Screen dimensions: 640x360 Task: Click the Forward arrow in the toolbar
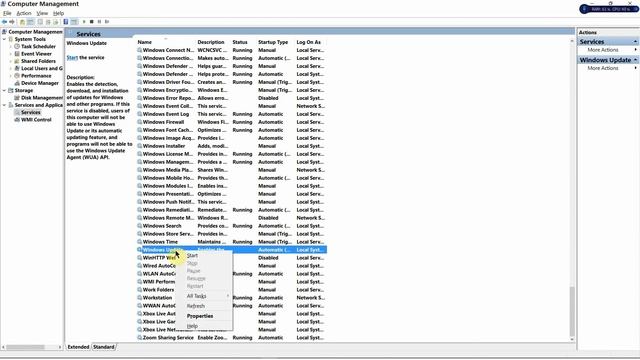coord(12,22)
